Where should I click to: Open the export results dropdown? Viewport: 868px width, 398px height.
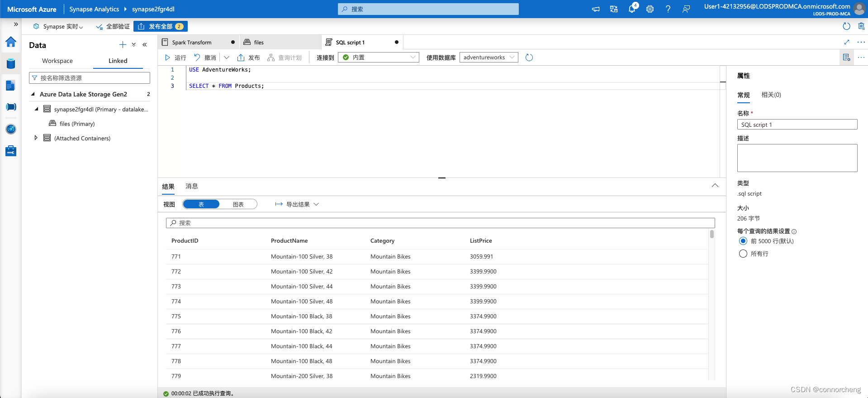297,204
